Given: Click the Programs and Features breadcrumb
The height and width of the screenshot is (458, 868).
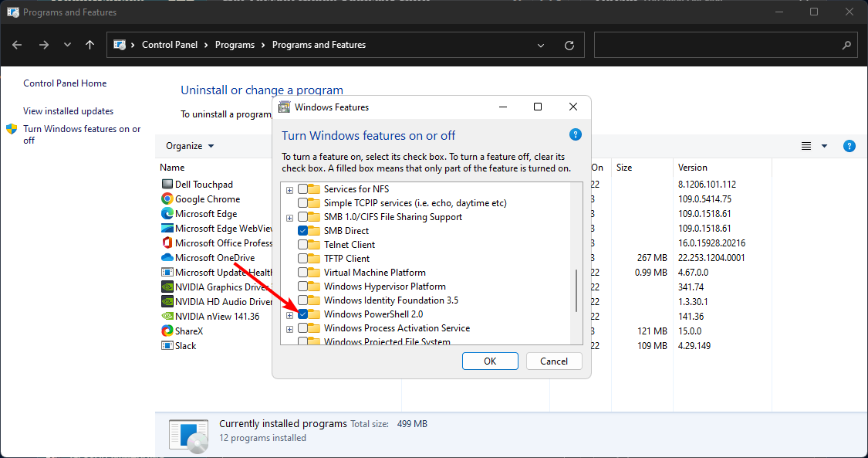Looking at the screenshot, I should pyautogui.click(x=319, y=45).
